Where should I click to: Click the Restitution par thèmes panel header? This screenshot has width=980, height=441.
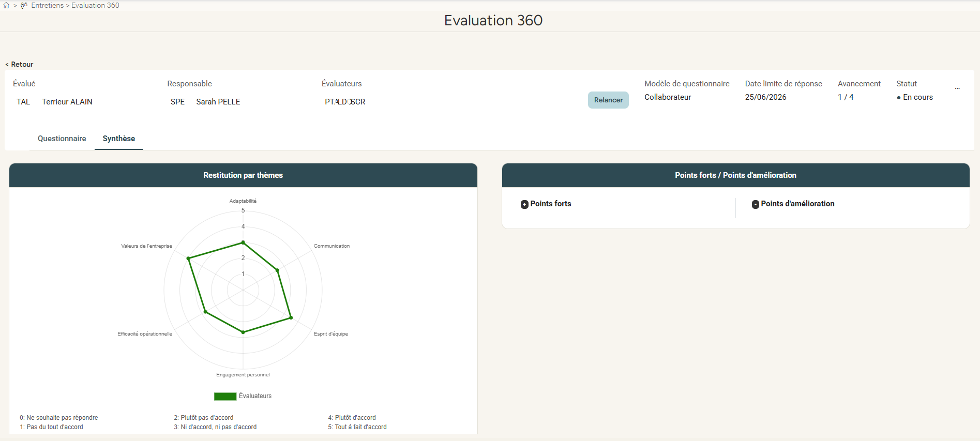[243, 175]
